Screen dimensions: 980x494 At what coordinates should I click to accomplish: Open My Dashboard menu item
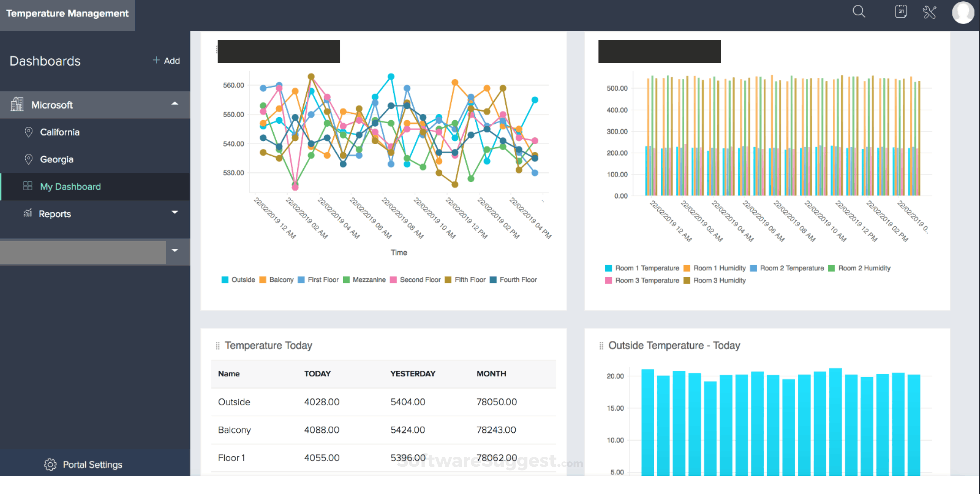coord(71,187)
